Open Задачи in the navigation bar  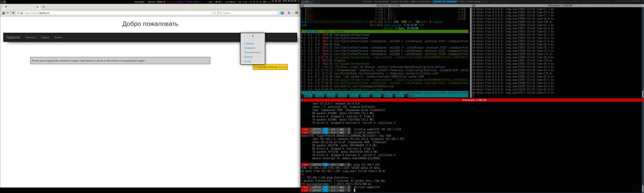pos(45,38)
